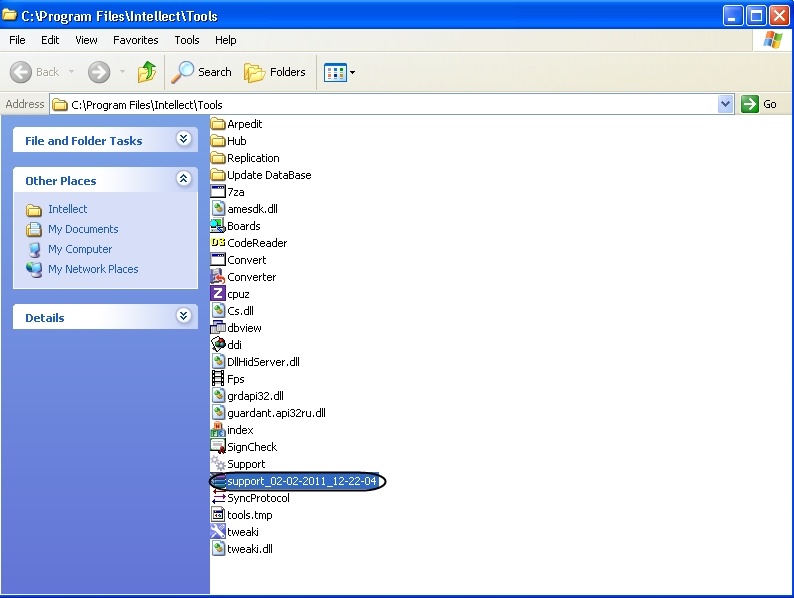Open the File menu

(x=17, y=40)
